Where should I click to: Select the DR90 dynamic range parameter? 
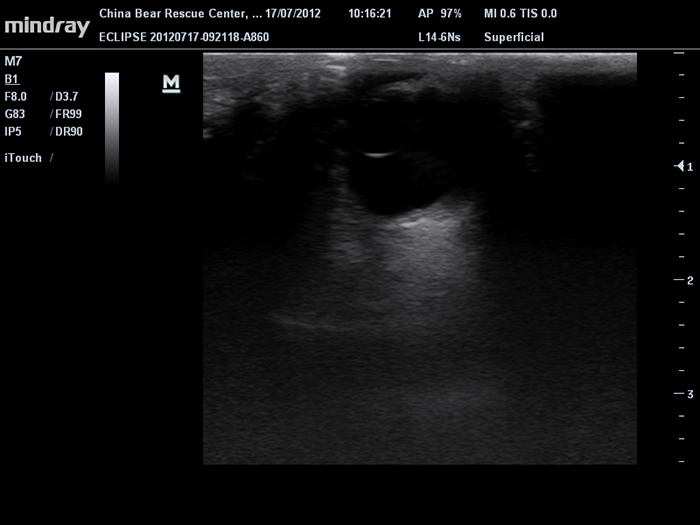click(x=68, y=130)
